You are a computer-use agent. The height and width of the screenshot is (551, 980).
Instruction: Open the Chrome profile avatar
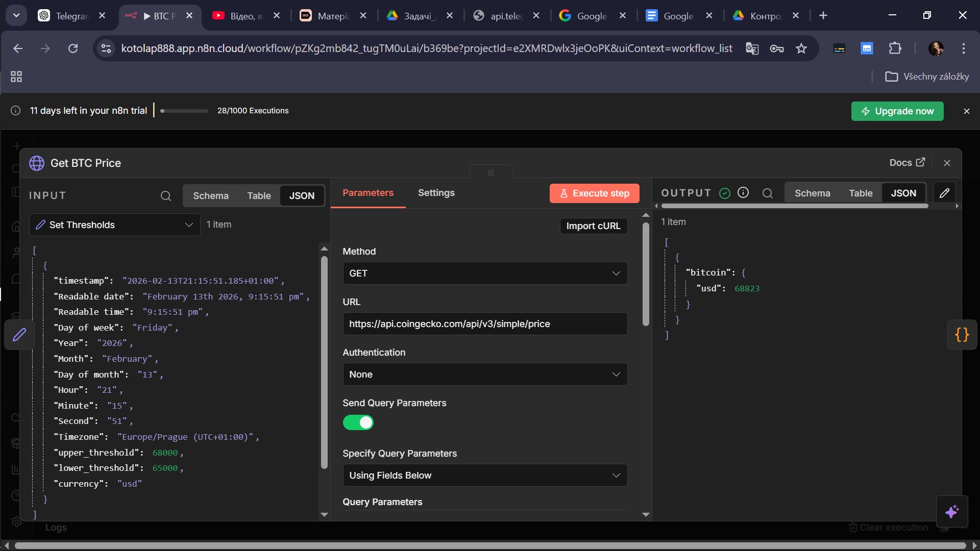(936, 48)
